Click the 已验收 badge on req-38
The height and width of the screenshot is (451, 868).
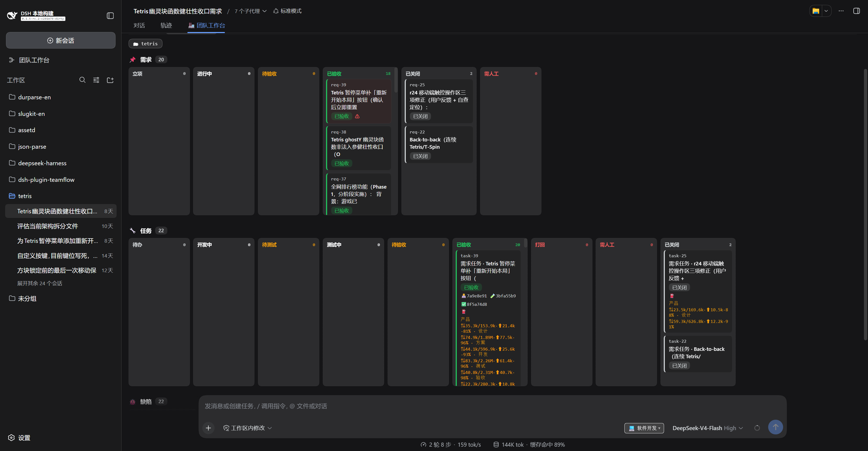point(342,163)
